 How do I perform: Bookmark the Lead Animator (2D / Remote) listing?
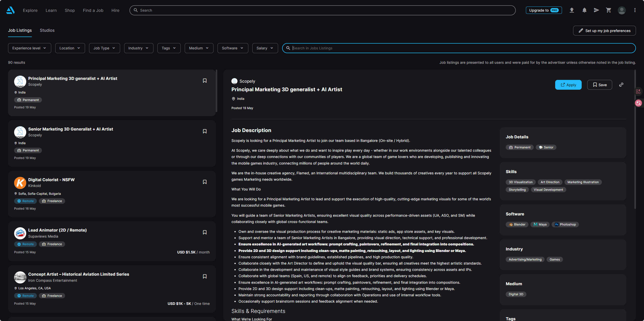coord(205,232)
